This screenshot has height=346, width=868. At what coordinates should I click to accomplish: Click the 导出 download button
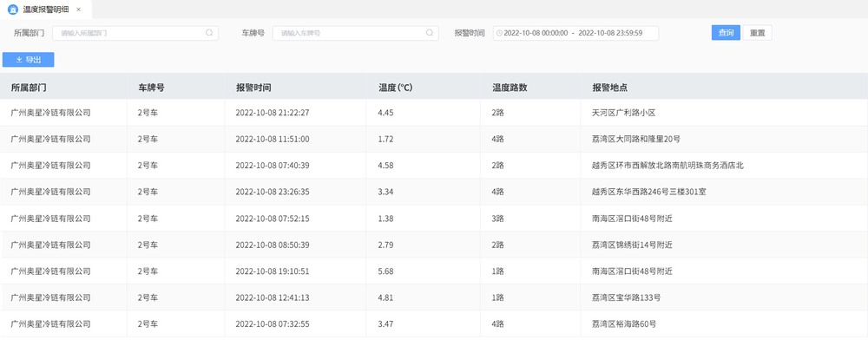click(29, 60)
